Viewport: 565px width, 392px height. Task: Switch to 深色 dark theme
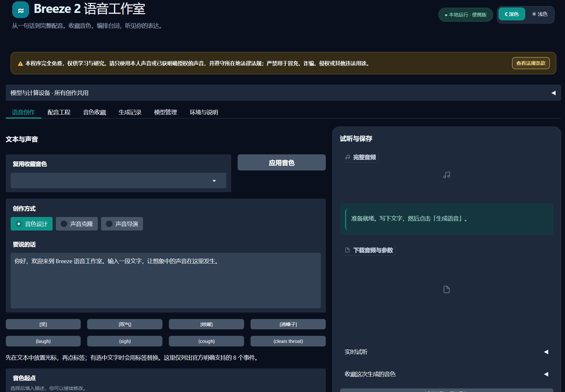pos(512,14)
